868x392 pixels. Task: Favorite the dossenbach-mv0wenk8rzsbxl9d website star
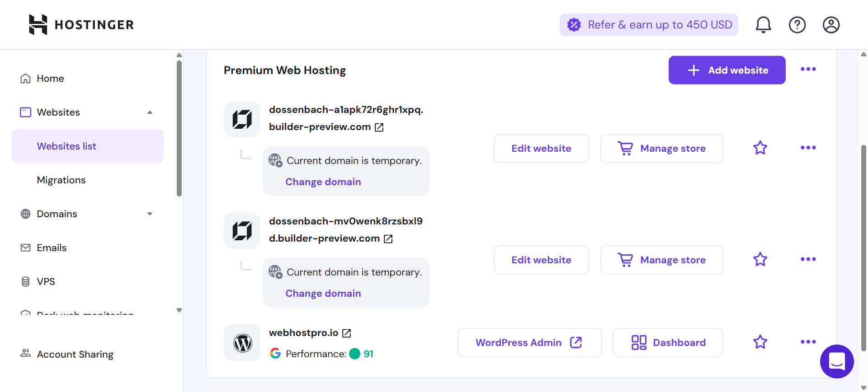pyautogui.click(x=760, y=259)
